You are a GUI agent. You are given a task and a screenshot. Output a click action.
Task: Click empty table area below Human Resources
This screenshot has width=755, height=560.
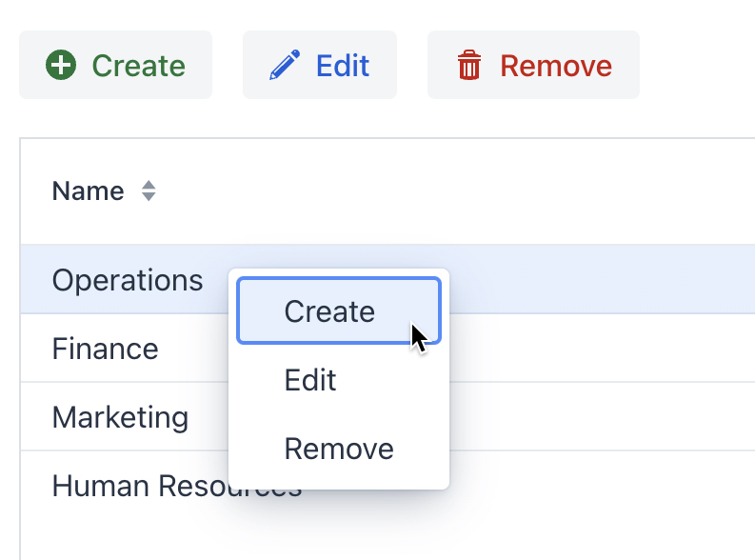381,533
